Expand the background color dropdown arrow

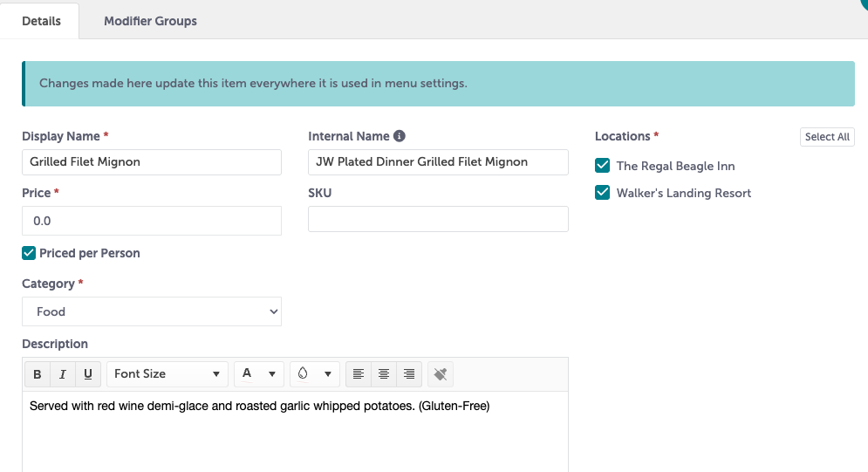tap(328, 374)
